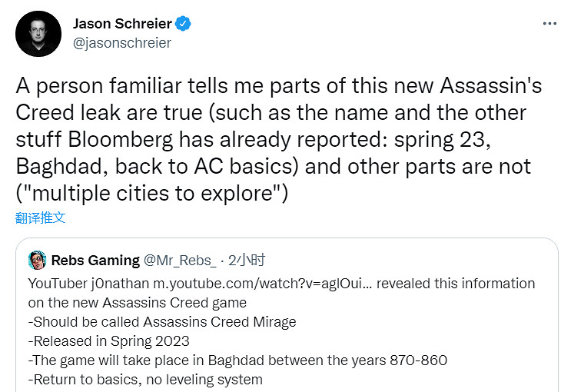561x392 pixels.
Task: Click the blue verified badge
Action: pyautogui.click(x=183, y=24)
